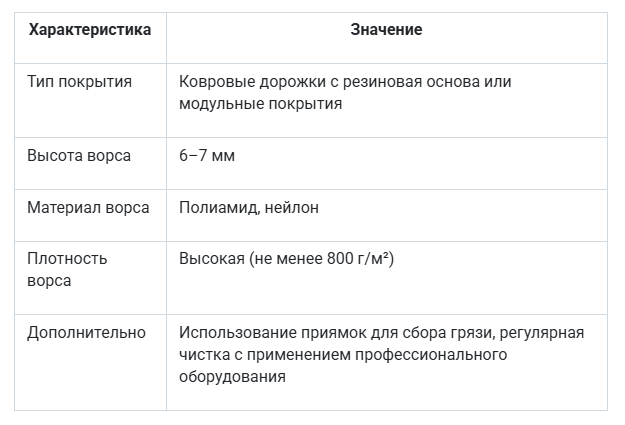This screenshot has height=425, width=625.
Task: Click the "Материал ворса" row label
Action: [x=88, y=208]
